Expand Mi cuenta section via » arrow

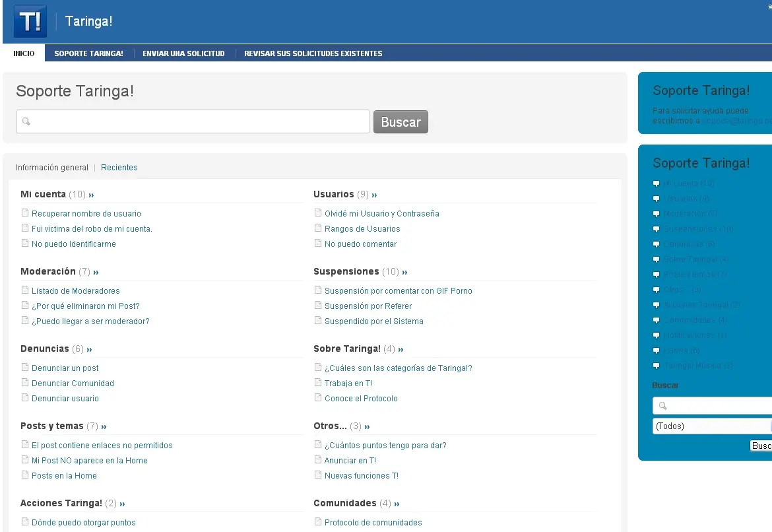tap(91, 195)
